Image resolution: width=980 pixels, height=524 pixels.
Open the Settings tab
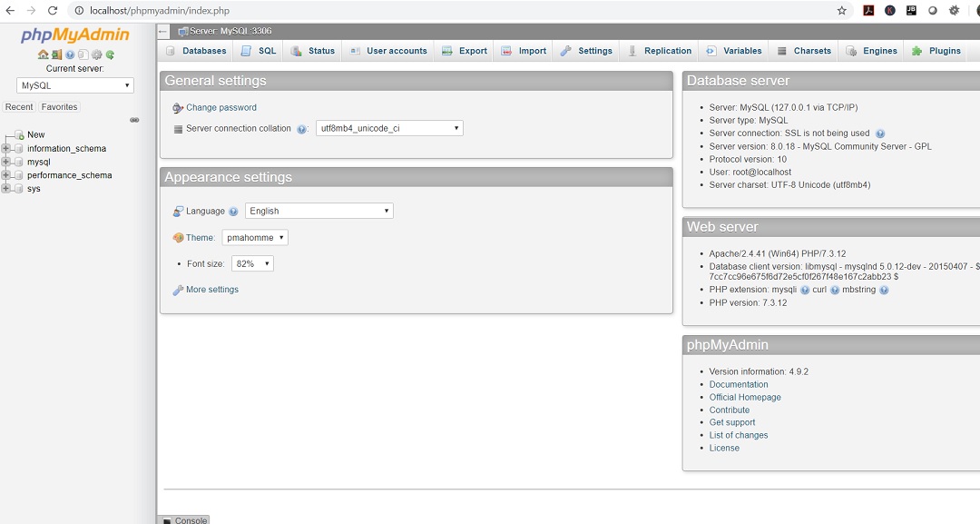pyautogui.click(x=586, y=51)
